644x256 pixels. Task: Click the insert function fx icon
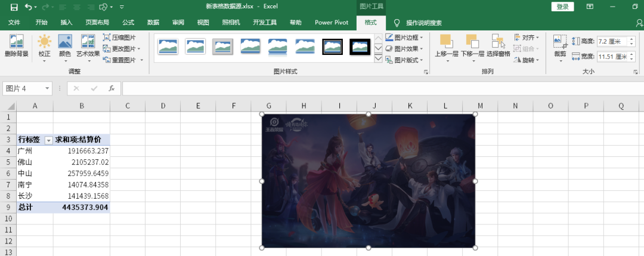pos(112,88)
